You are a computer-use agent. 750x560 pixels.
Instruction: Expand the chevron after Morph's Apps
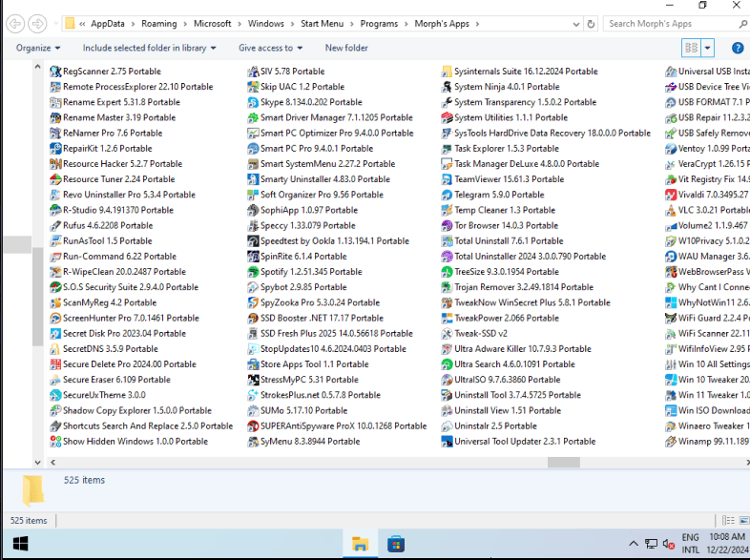477,24
